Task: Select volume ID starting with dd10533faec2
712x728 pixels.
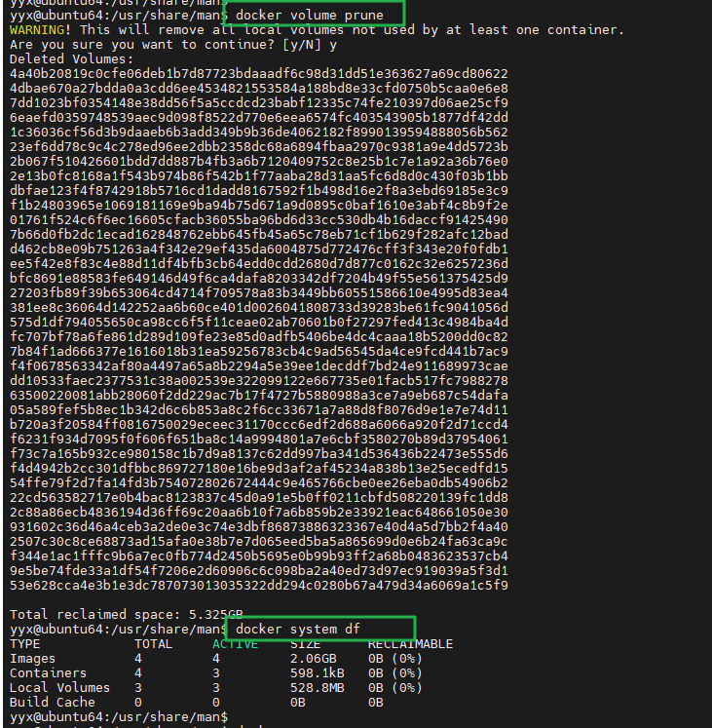Action: pyautogui.click(x=259, y=381)
